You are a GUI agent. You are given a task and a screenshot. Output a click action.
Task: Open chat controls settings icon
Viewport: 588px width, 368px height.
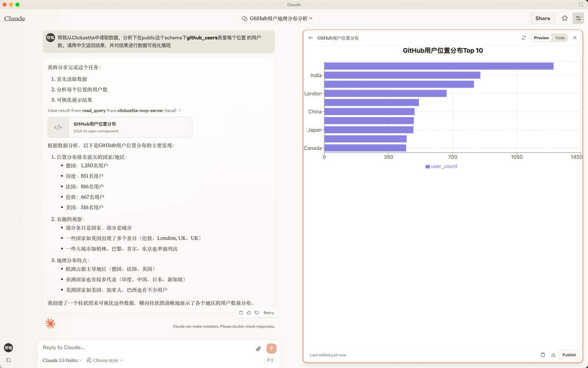[x=578, y=18]
